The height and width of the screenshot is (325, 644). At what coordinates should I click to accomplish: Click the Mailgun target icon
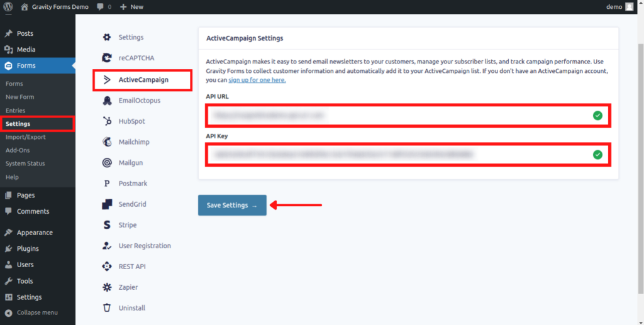tap(107, 163)
